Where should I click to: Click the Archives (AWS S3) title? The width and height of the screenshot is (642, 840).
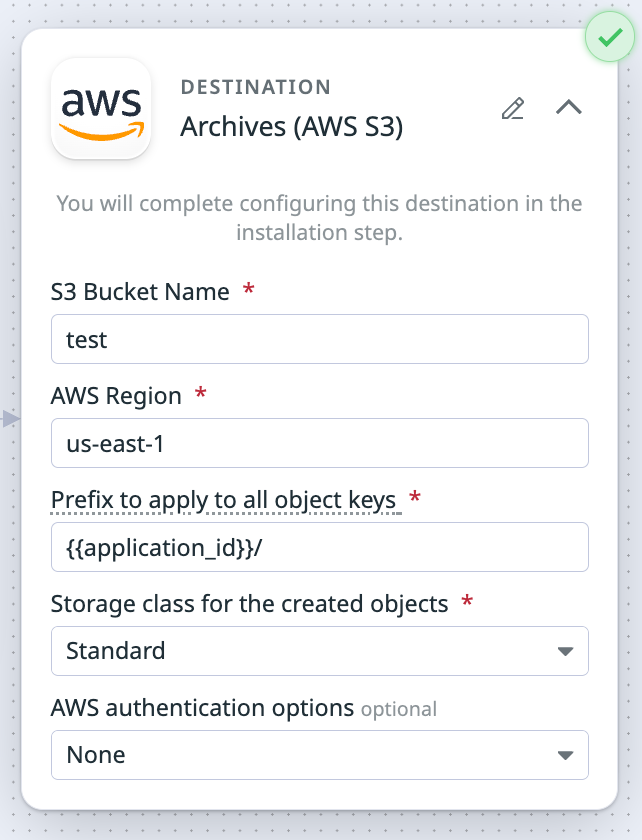[292, 127]
